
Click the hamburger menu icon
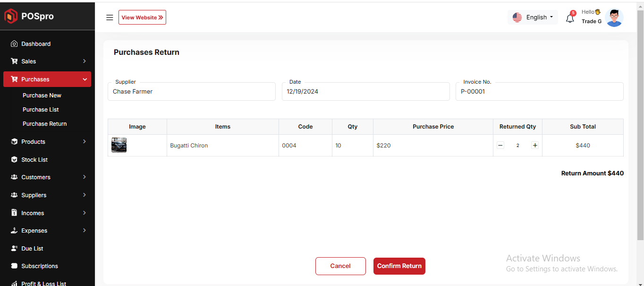click(110, 17)
